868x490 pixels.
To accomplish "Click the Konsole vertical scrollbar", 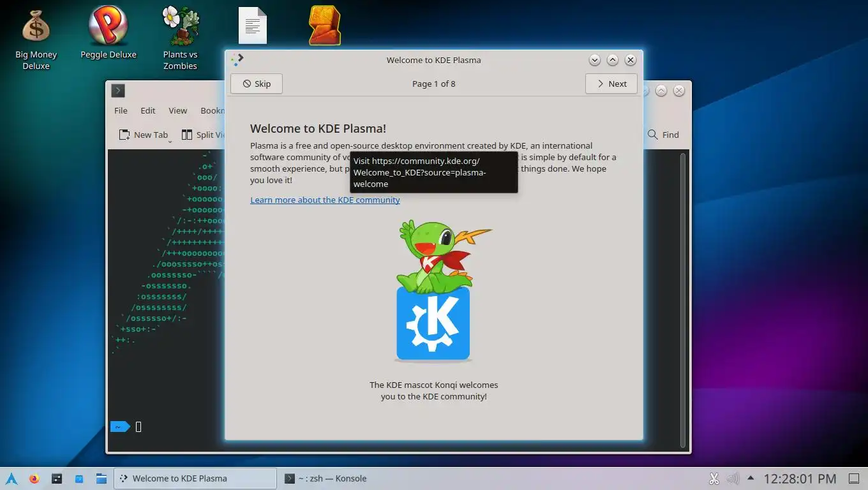I will click(x=684, y=300).
